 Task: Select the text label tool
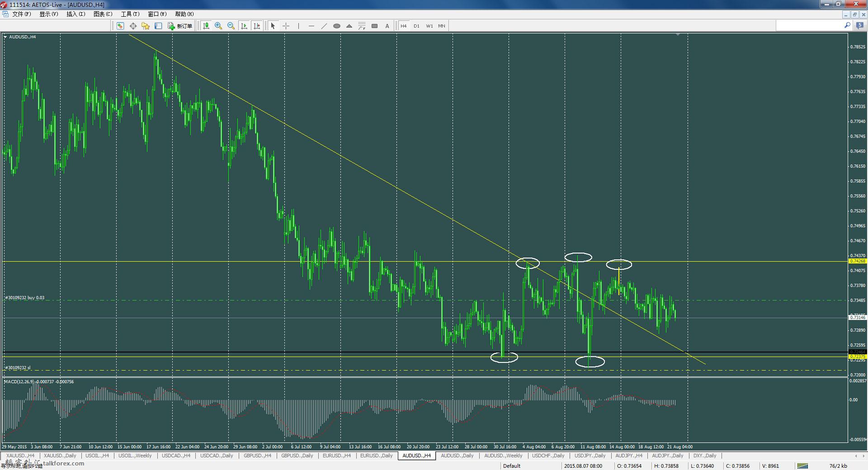point(387,26)
